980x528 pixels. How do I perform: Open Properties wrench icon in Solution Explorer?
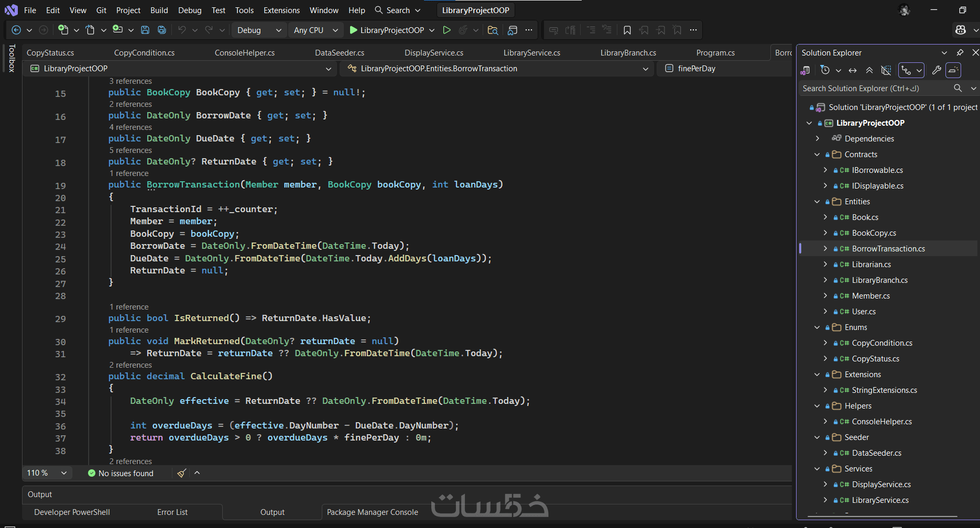click(x=937, y=70)
